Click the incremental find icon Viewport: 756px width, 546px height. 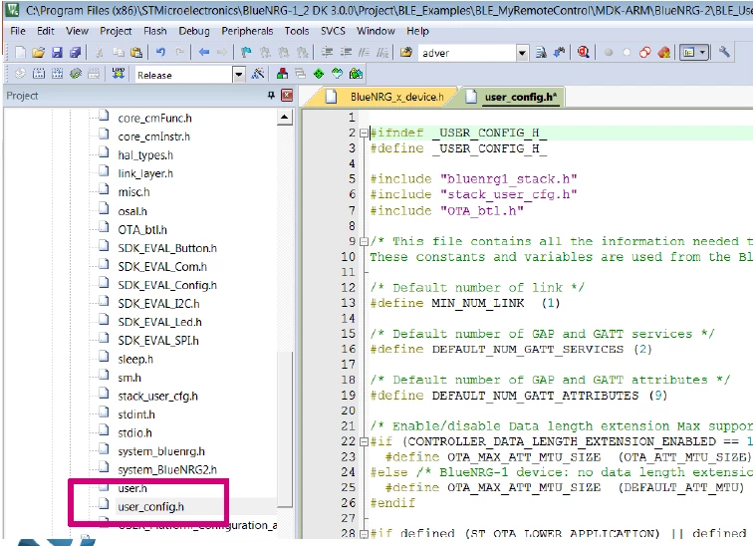pos(560,52)
